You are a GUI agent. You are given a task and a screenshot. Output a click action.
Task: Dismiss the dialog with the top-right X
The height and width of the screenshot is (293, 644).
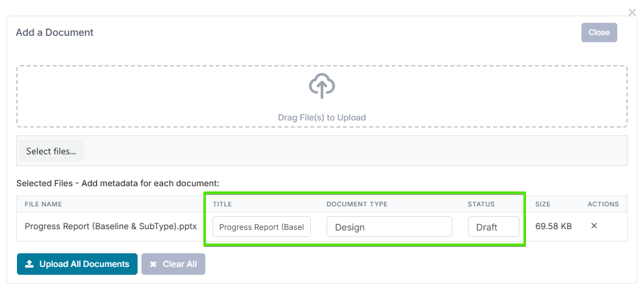click(632, 12)
